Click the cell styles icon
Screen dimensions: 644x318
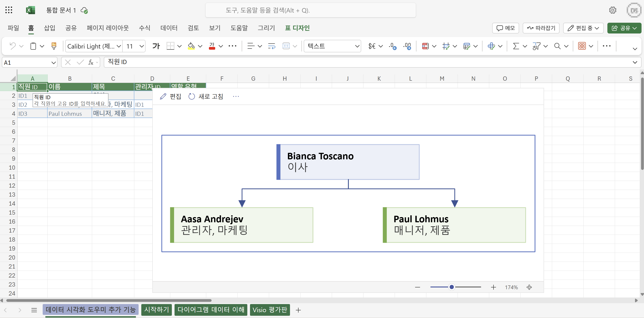pos(467,46)
